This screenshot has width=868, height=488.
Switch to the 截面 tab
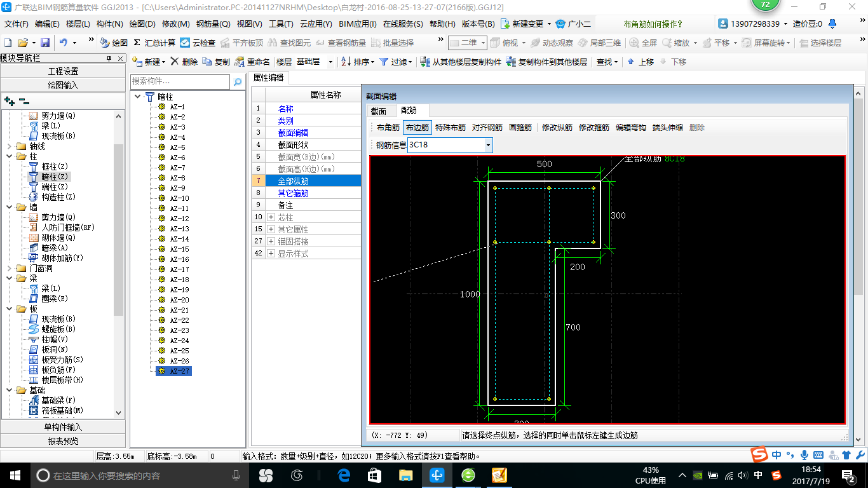coord(379,111)
